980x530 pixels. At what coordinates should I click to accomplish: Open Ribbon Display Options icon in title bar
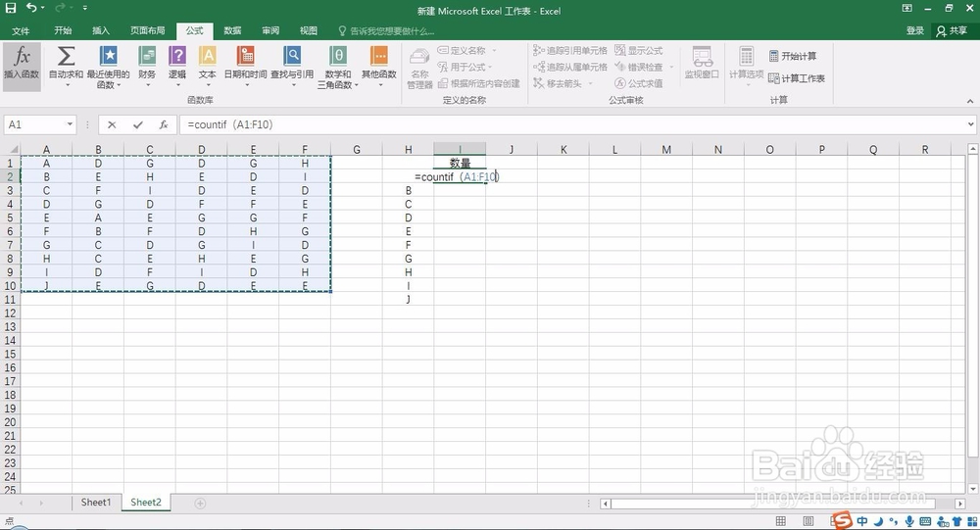pyautogui.click(x=906, y=8)
